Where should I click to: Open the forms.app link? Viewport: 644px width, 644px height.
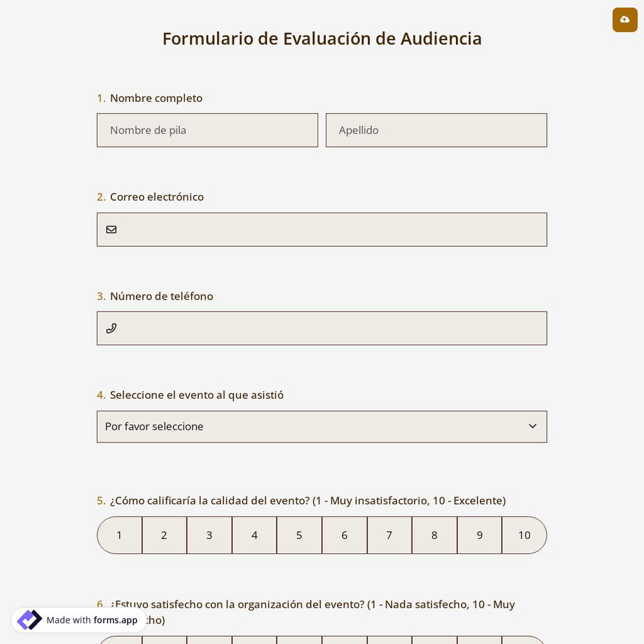[115, 620]
